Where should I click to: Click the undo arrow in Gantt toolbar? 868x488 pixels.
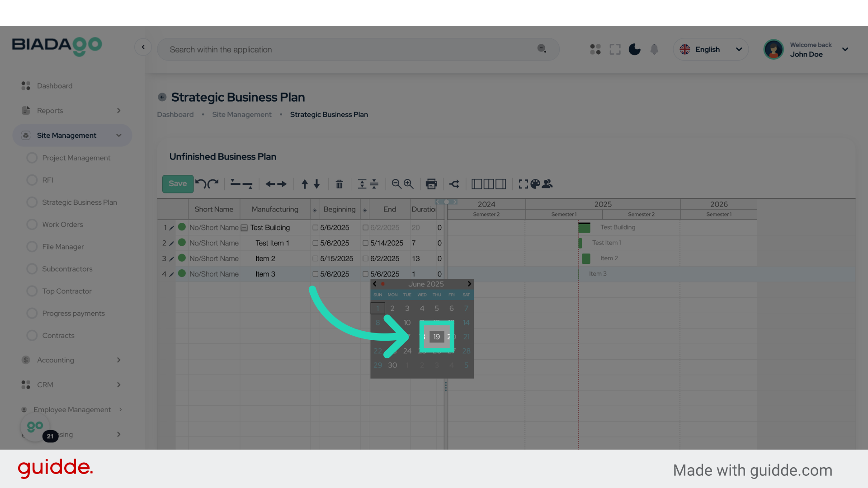[x=201, y=183]
